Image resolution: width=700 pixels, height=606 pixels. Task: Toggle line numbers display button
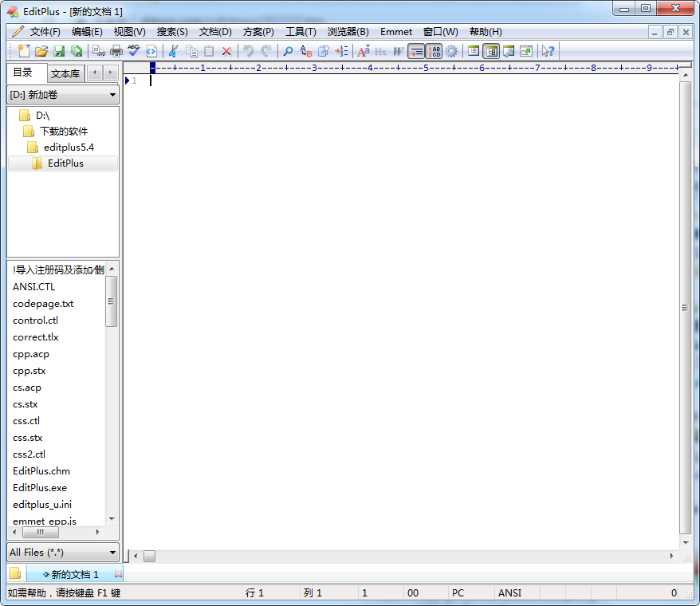(x=434, y=51)
